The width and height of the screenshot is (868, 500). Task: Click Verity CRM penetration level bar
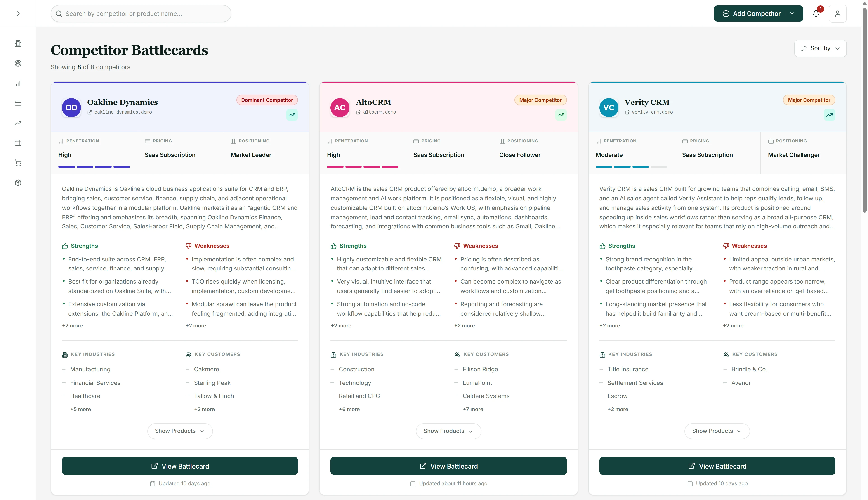point(631,166)
